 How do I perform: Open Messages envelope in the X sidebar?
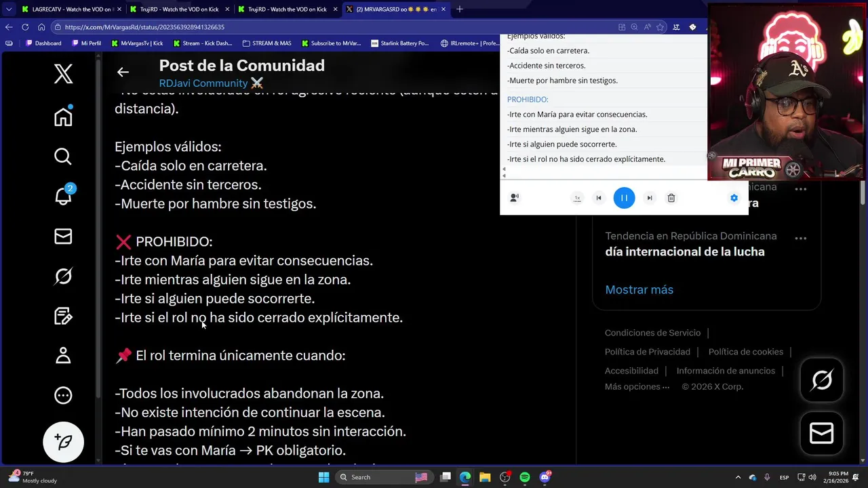click(63, 236)
